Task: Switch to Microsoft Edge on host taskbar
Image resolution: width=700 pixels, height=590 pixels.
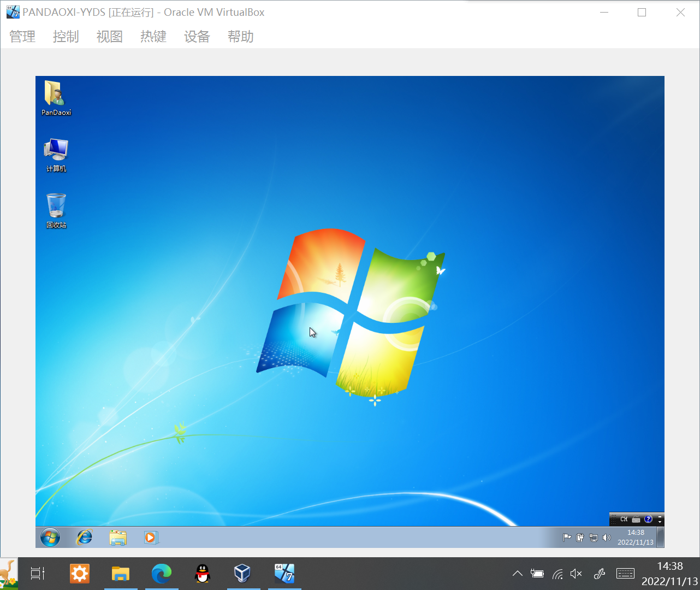Action: (x=162, y=574)
